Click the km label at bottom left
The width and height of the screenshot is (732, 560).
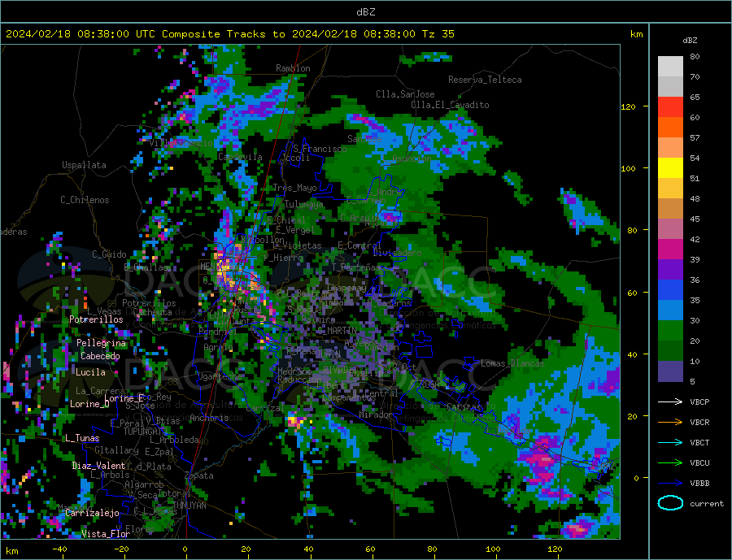12,552
